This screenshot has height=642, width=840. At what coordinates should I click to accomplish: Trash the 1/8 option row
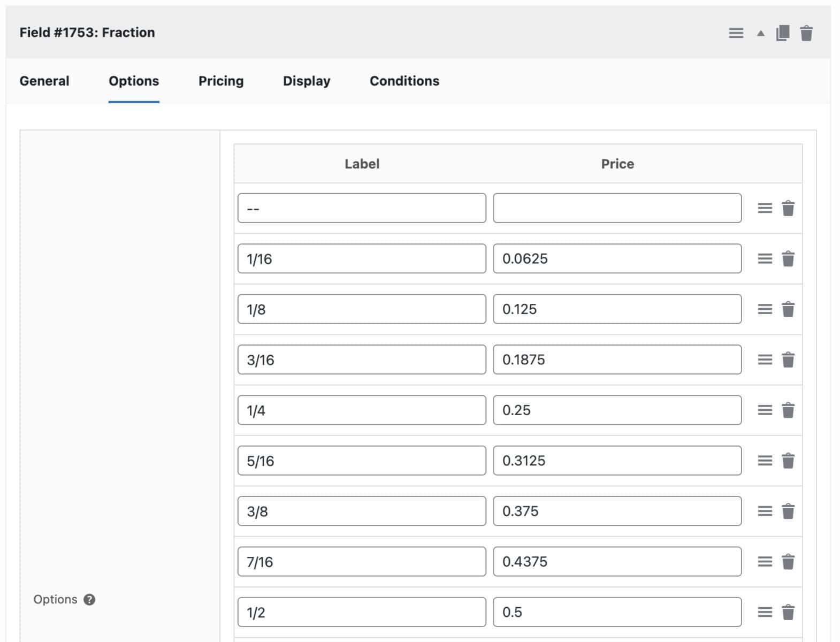click(788, 309)
